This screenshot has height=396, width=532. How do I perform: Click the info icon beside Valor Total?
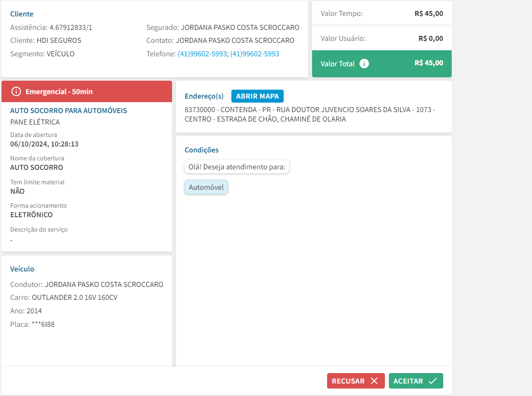(x=364, y=63)
